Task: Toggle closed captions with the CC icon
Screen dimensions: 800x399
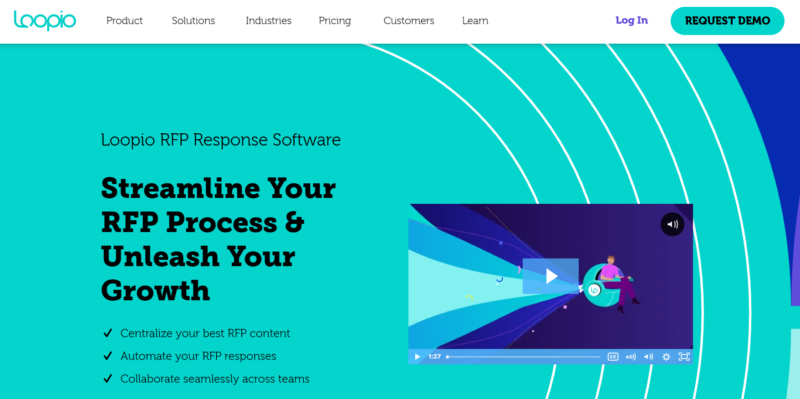Action: tap(613, 357)
